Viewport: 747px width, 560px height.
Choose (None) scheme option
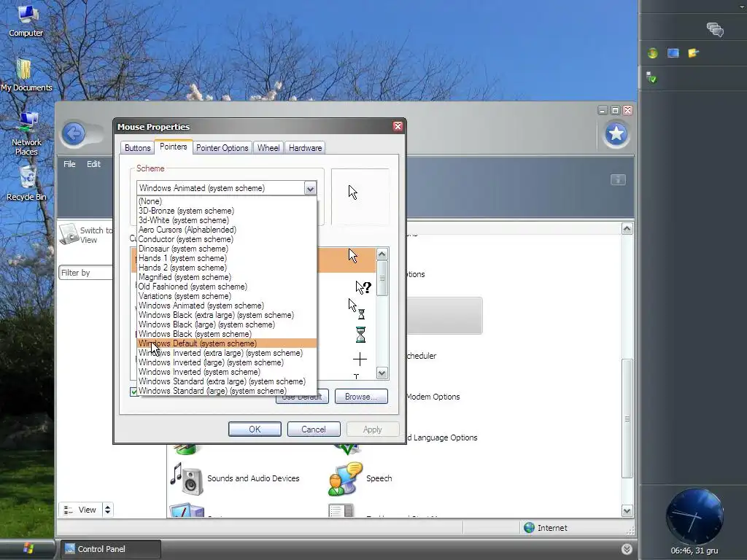pyautogui.click(x=227, y=201)
